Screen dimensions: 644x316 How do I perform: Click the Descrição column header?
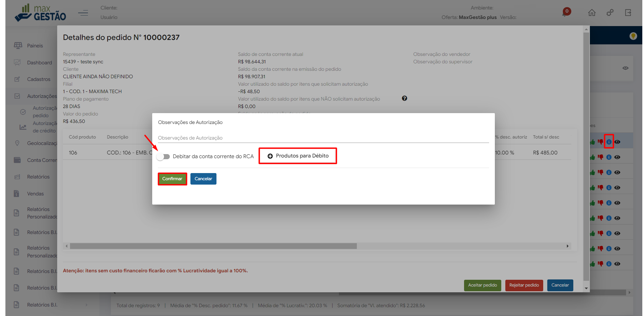coord(117,137)
